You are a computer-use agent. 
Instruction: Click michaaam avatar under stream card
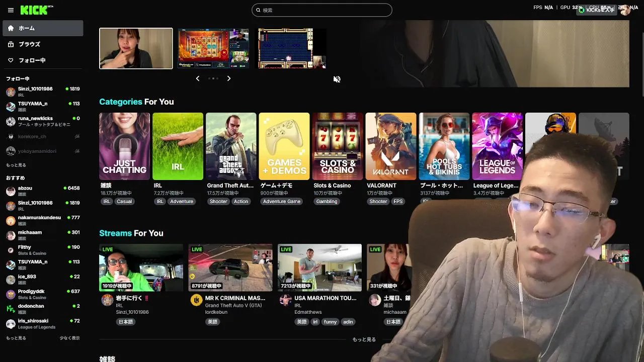click(x=375, y=300)
